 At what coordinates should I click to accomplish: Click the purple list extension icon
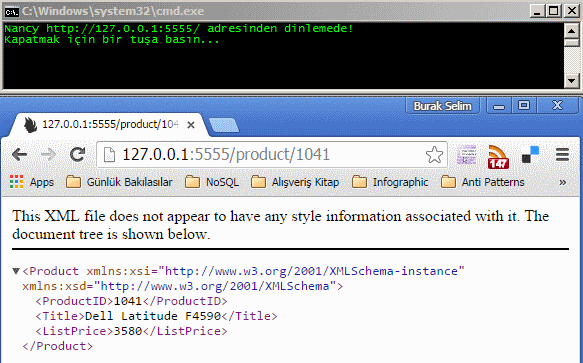tap(466, 154)
